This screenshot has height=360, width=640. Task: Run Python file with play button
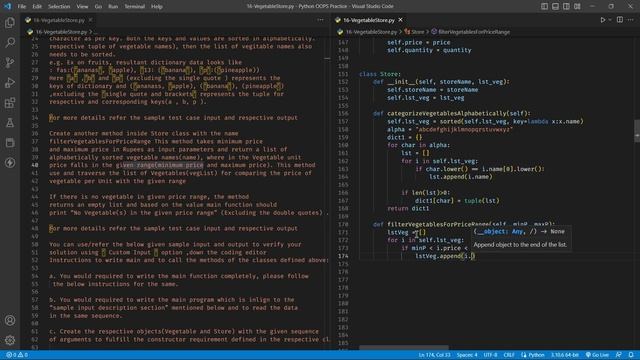(602, 20)
